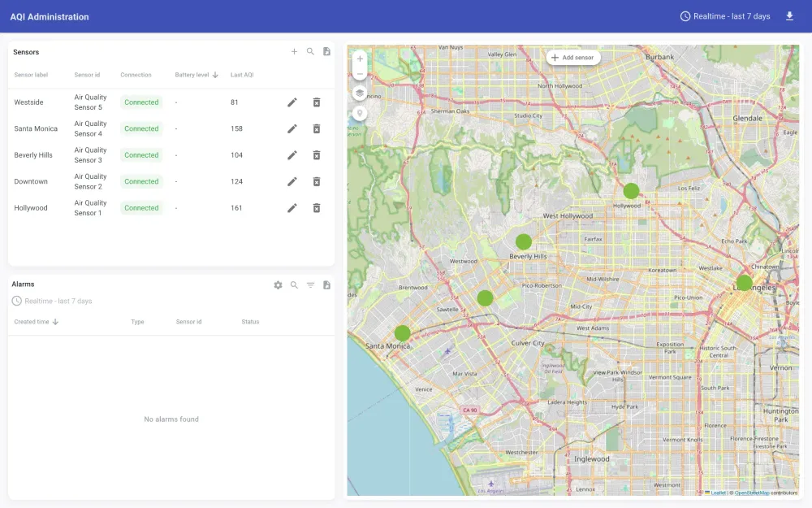Open the header Realtime - last 7 days selector
The width and height of the screenshot is (812, 508).
coord(725,16)
